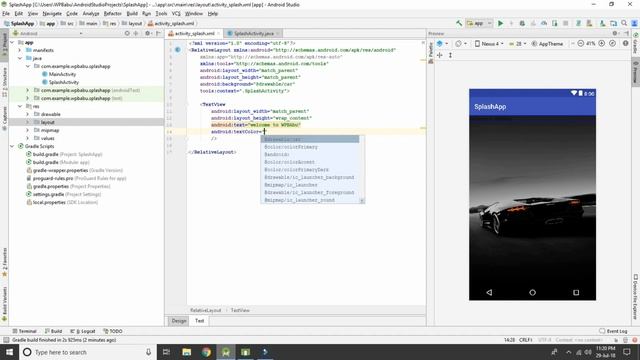Image resolution: width=640 pixels, height=360 pixels.
Task: Open the Preview panel settings gear
Action: pos(615,33)
